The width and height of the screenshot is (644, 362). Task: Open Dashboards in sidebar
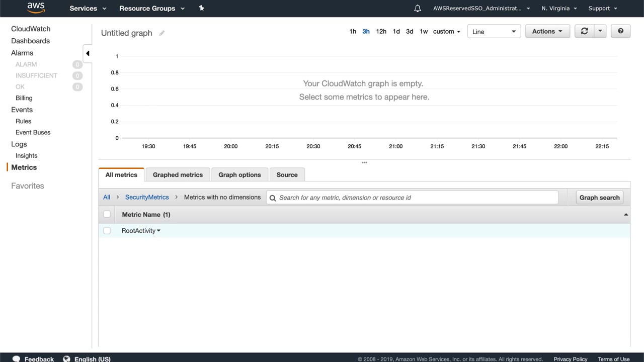click(x=30, y=41)
